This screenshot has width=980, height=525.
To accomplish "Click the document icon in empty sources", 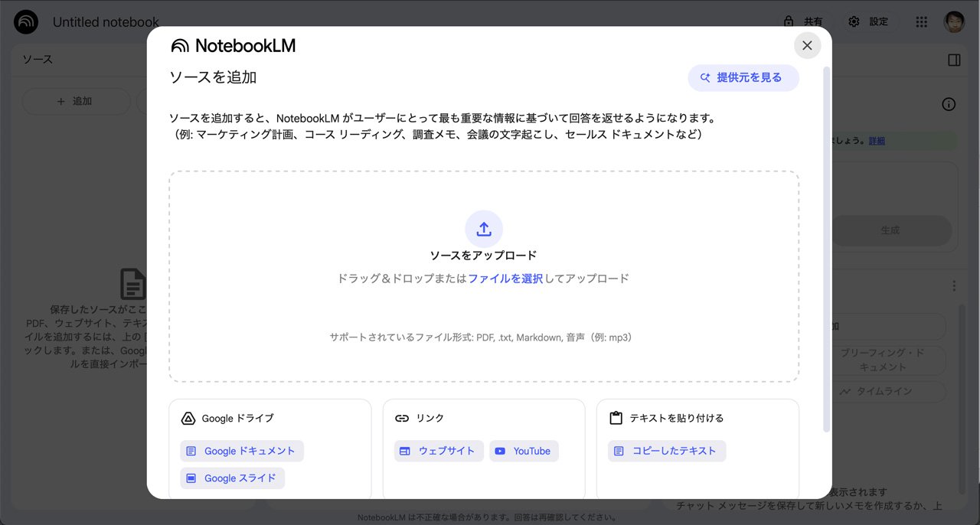I will click(133, 285).
